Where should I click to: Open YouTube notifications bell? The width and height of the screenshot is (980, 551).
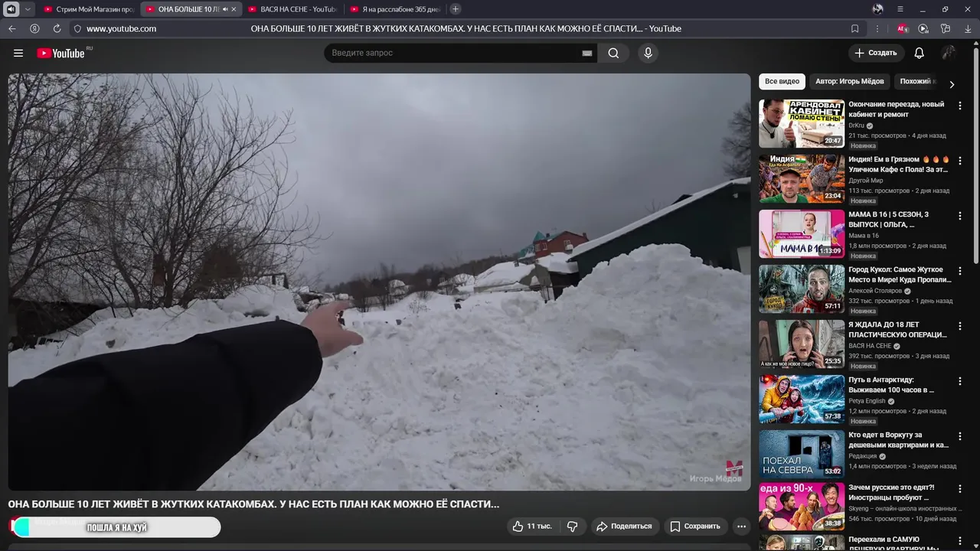(920, 53)
